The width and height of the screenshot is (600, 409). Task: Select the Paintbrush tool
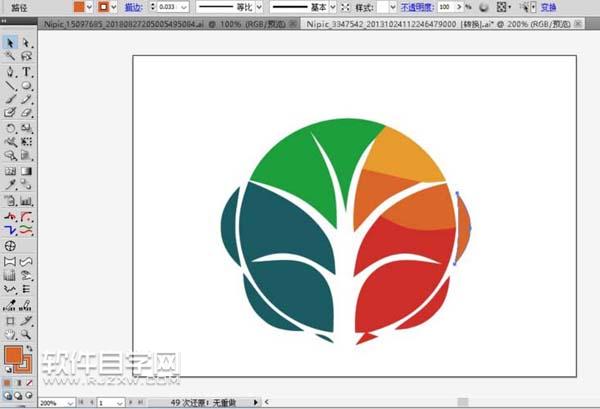click(10, 100)
